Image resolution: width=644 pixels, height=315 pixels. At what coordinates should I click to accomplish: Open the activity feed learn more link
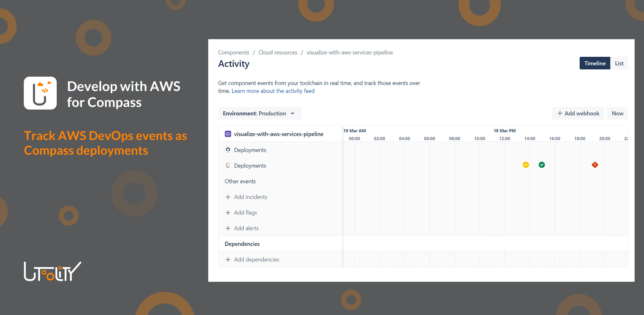(x=273, y=91)
